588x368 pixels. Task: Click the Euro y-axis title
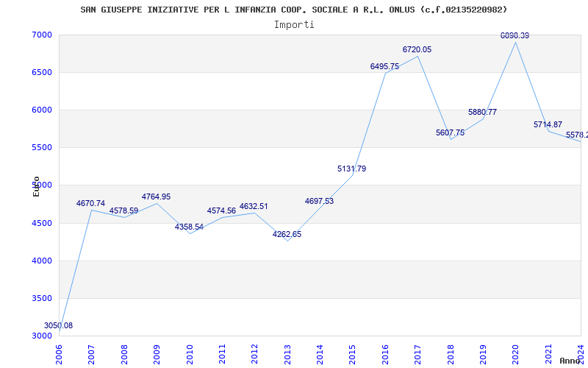(x=36, y=185)
